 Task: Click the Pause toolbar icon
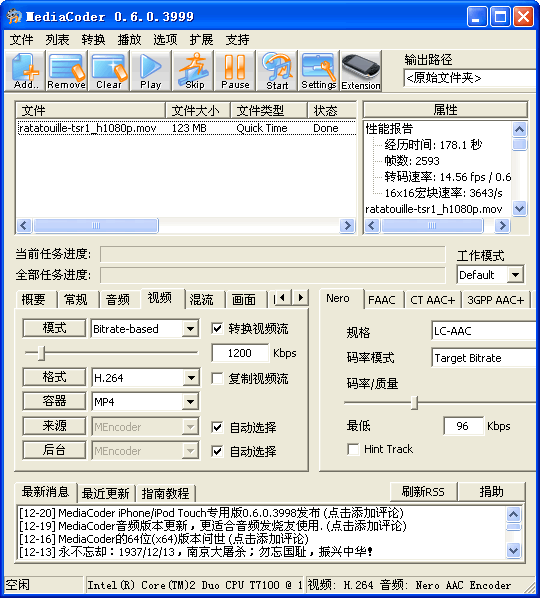235,71
